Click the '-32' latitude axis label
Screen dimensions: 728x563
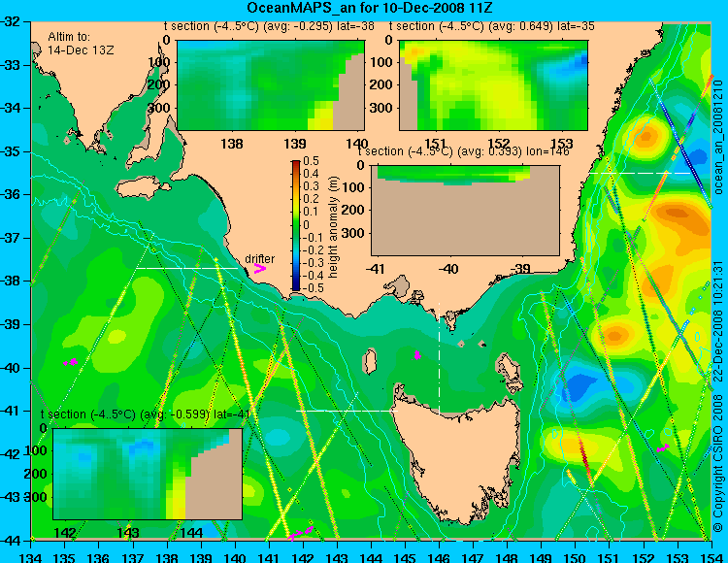pyautogui.click(x=12, y=21)
